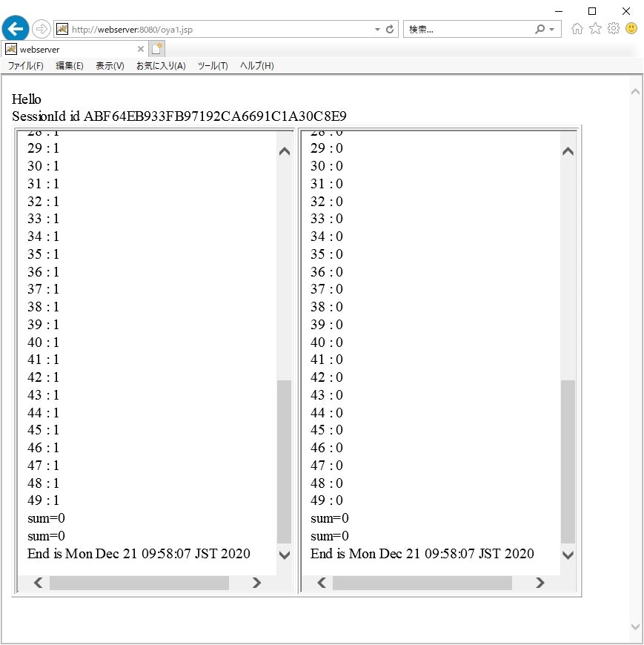Screen dimensions: 644x645
Task: Open the ファイル(F) menu
Action: pyautogui.click(x=25, y=66)
